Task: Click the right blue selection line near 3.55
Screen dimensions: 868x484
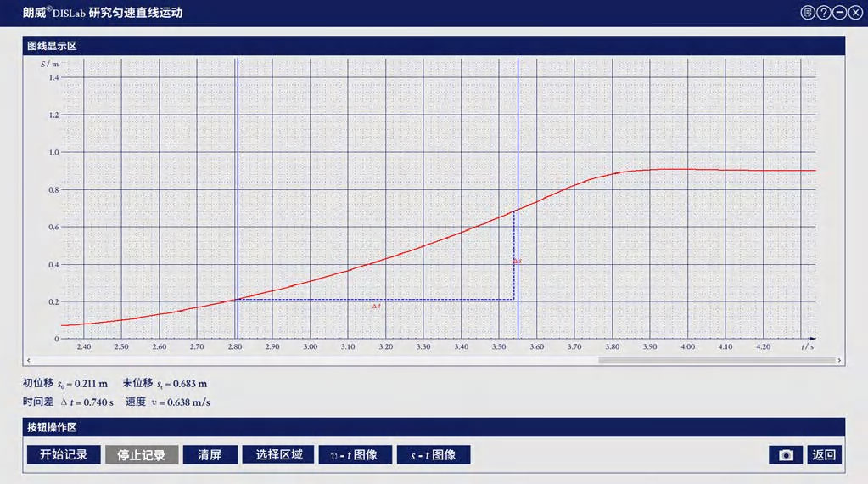Action: (x=518, y=127)
